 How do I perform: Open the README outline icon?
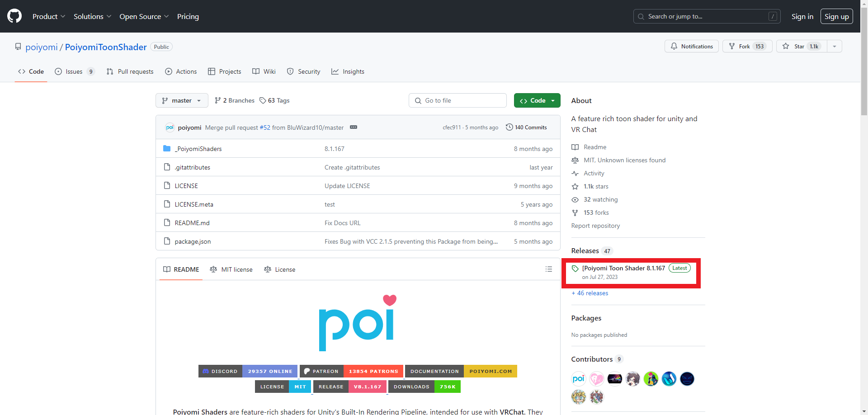[549, 269]
